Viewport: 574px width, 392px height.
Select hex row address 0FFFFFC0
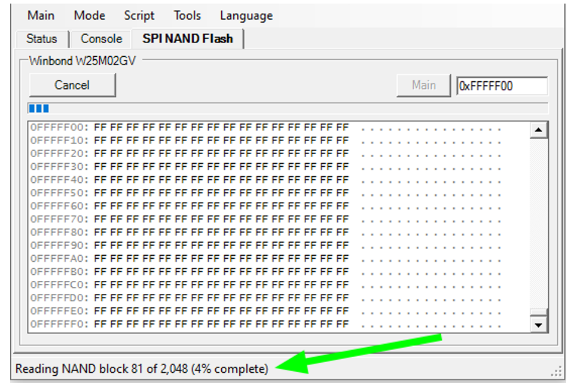(59, 285)
